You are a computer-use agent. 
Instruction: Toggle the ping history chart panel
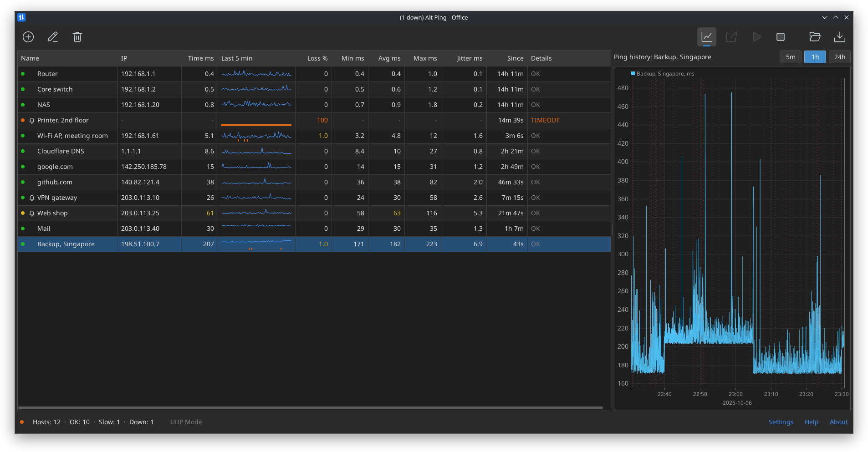pos(707,37)
